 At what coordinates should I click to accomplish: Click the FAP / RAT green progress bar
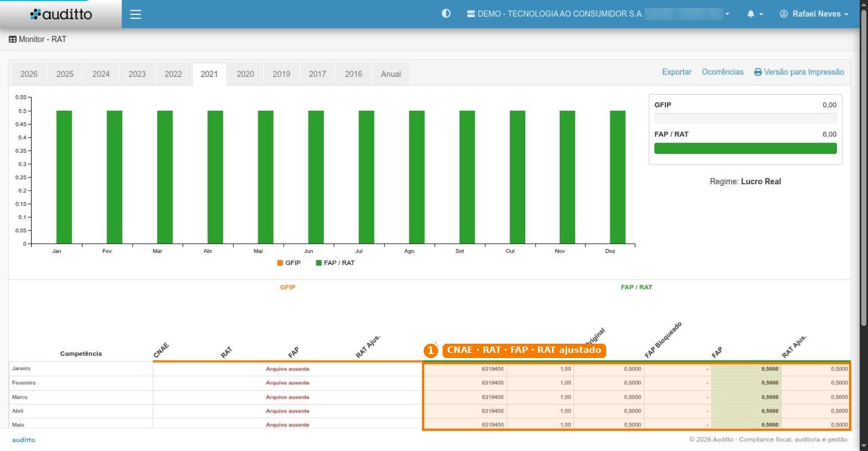(x=746, y=148)
